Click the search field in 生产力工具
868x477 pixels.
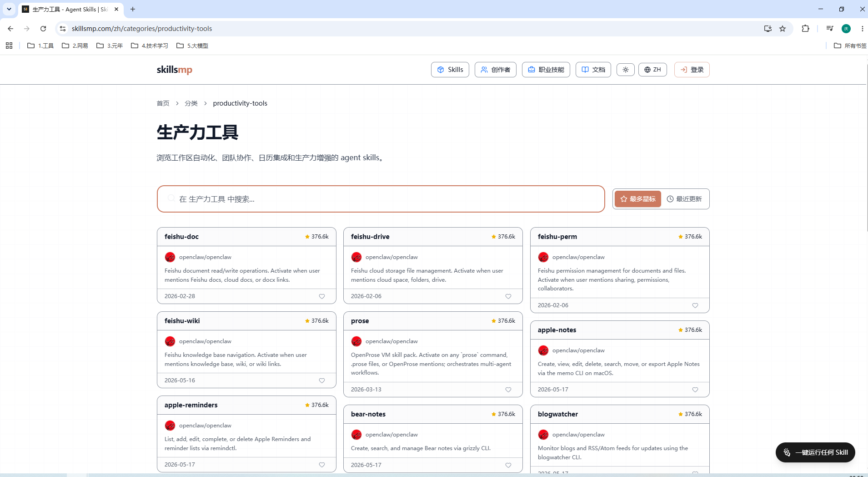(x=381, y=199)
